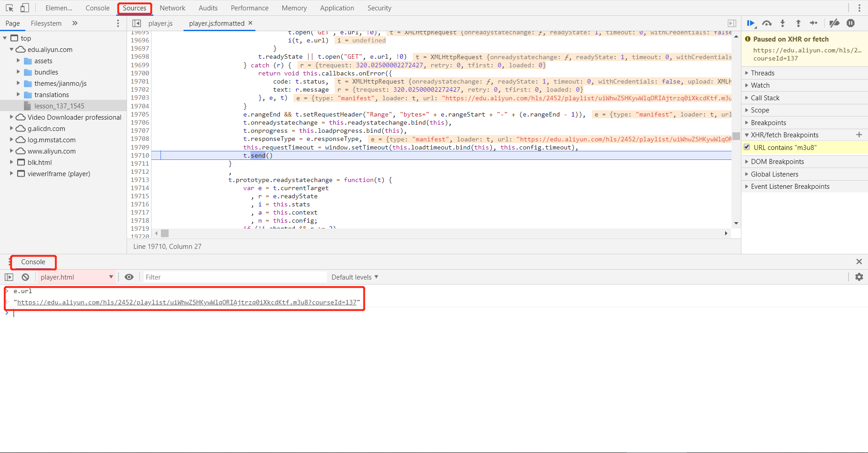
Task: Open the Application panel tab
Action: [x=337, y=8]
